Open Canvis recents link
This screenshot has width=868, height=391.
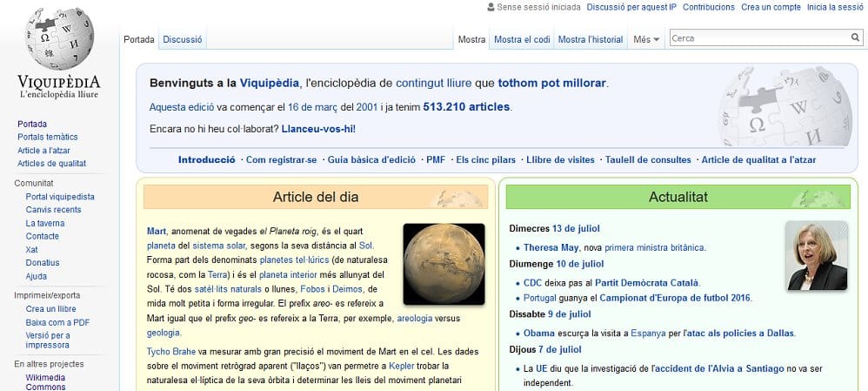(x=53, y=210)
